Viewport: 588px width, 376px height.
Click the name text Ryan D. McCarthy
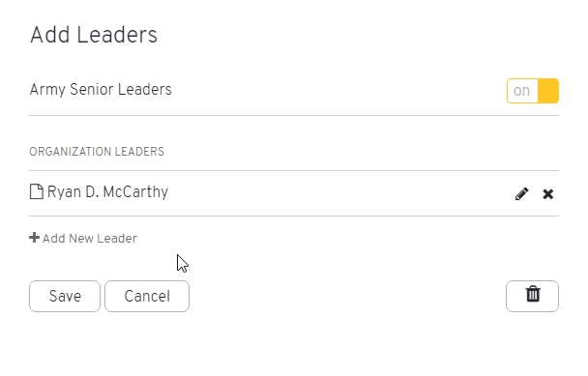pyautogui.click(x=107, y=192)
